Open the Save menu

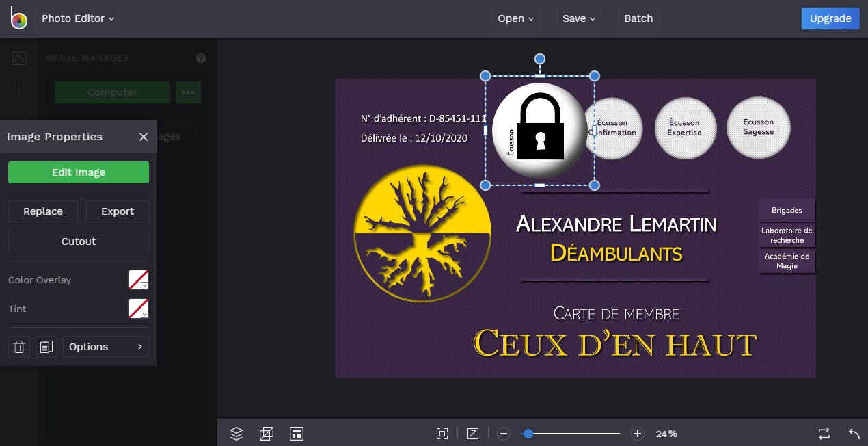pos(578,18)
